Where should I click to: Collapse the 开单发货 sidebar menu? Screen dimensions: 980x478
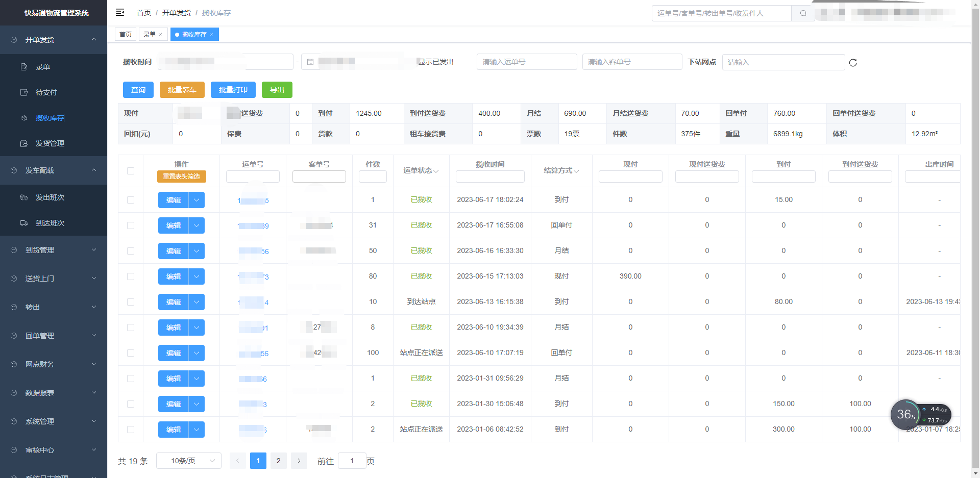[x=54, y=40]
